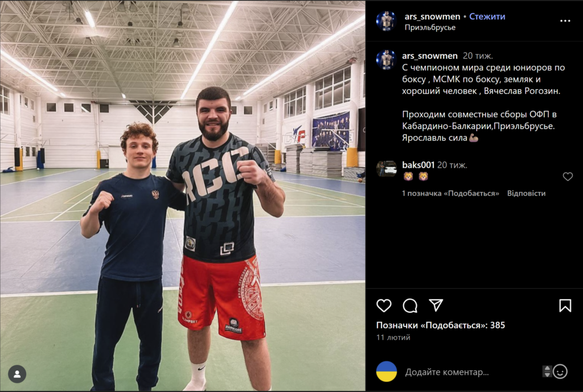Click the Ukrainian flag avatar beside comment box

(387, 372)
